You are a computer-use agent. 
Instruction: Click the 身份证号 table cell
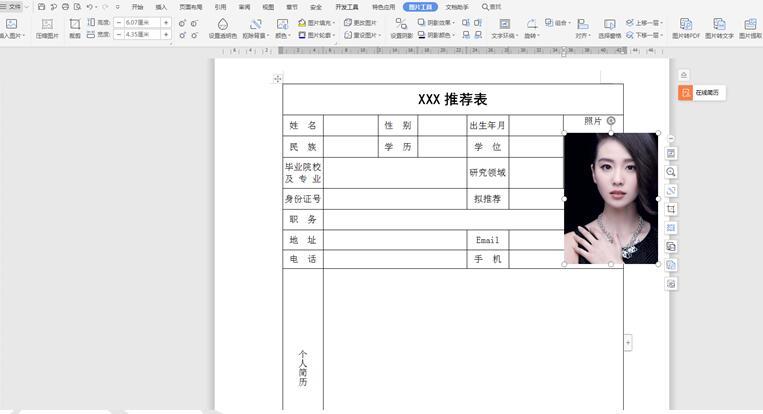(x=303, y=199)
